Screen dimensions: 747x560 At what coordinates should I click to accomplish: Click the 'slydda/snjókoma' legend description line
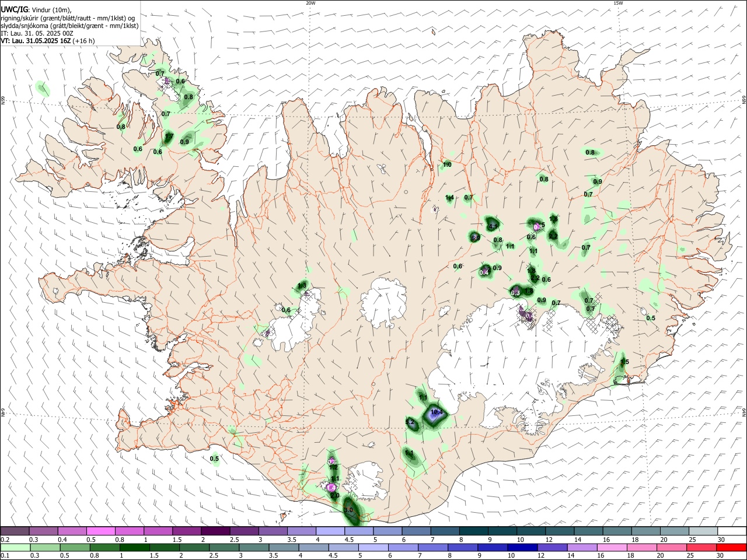point(69,26)
